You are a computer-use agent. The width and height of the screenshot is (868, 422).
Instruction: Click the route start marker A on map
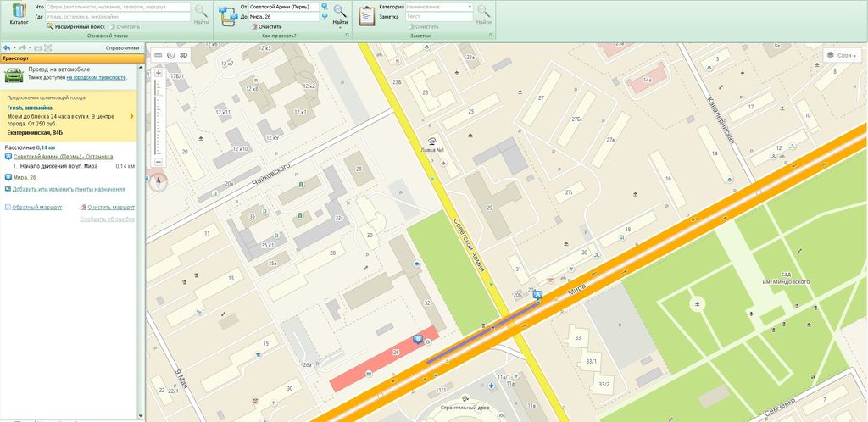pos(537,295)
